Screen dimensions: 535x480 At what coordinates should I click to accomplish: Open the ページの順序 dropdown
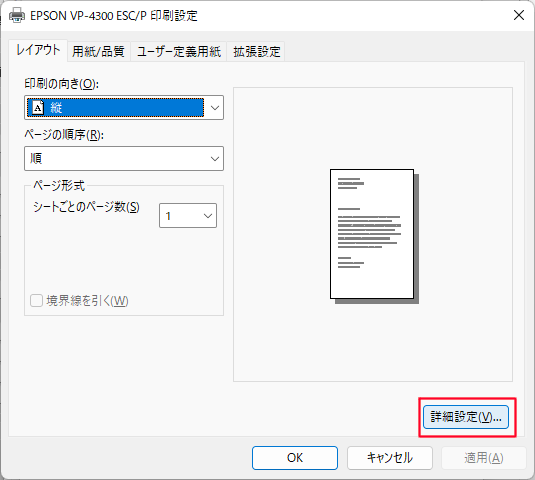pos(124,158)
